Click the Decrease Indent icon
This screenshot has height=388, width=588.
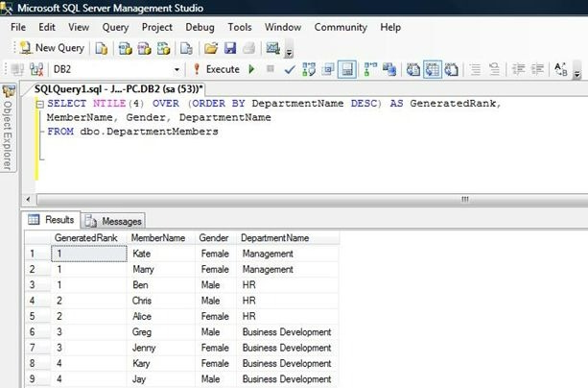click(518, 69)
